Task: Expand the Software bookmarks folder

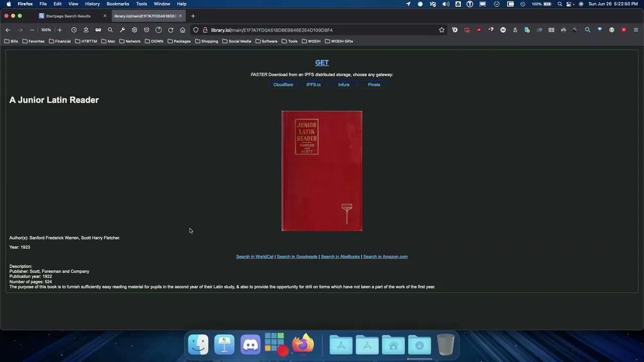Action: pyautogui.click(x=267, y=41)
